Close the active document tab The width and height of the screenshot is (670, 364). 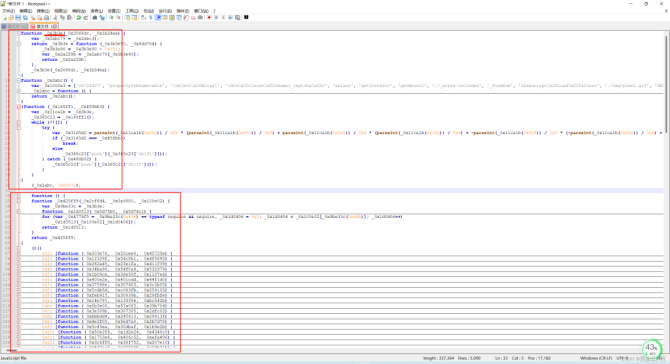[54, 26]
